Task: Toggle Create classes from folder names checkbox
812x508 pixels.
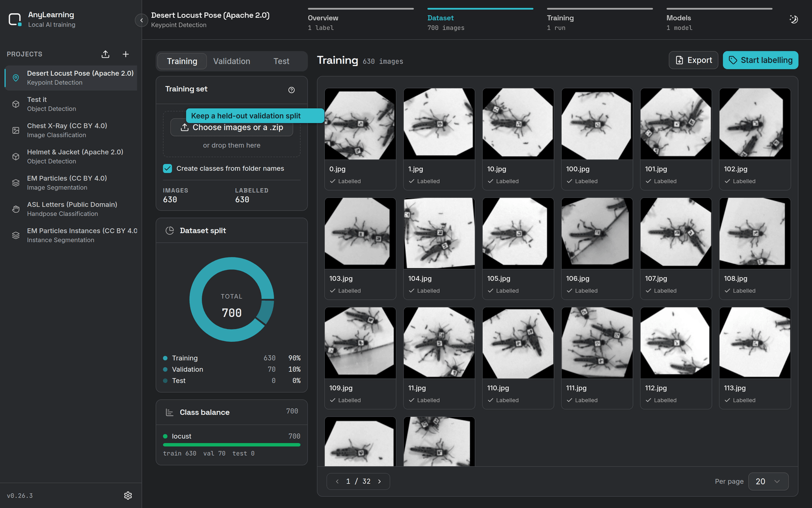Action: (x=167, y=169)
